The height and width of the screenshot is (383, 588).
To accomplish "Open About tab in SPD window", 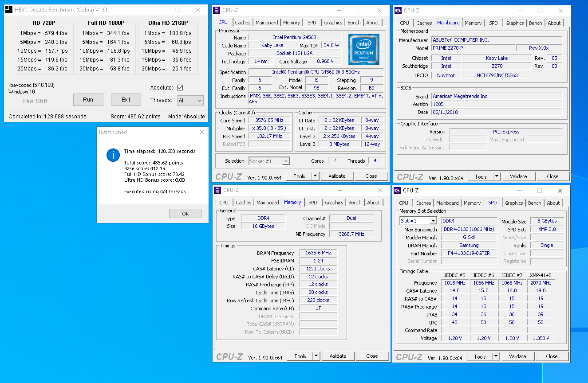I will pos(553,203).
